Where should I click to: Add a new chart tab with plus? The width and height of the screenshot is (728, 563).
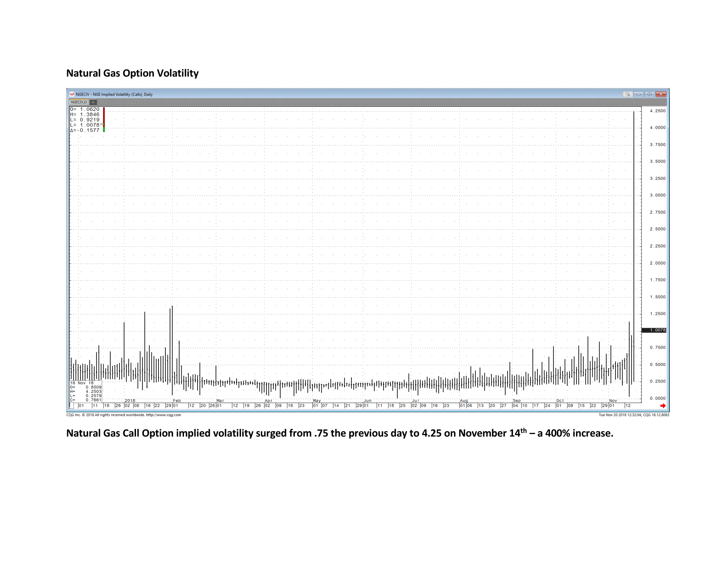pos(93,102)
